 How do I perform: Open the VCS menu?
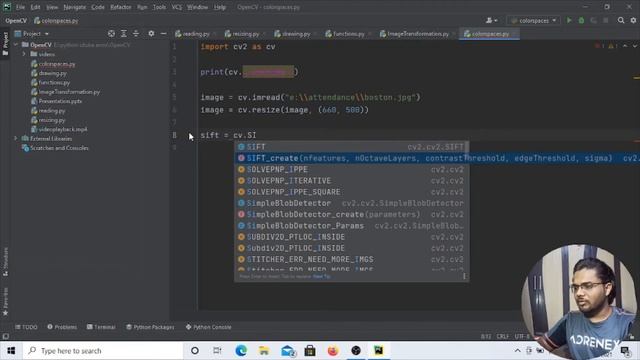(x=176, y=7)
